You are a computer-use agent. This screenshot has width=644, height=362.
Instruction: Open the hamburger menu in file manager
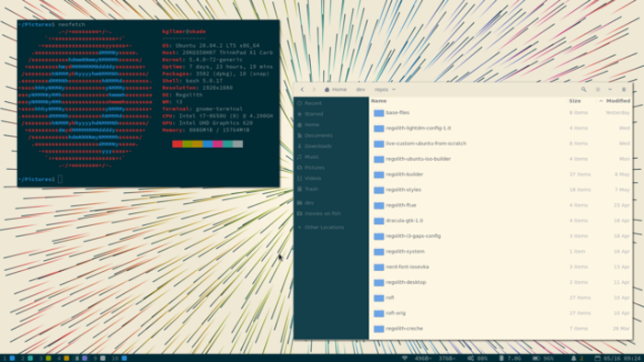tap(624, 89)
